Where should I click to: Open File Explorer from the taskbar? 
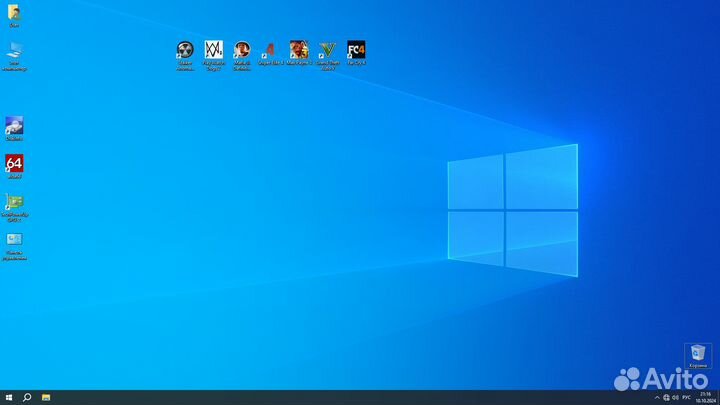[46, 397]
